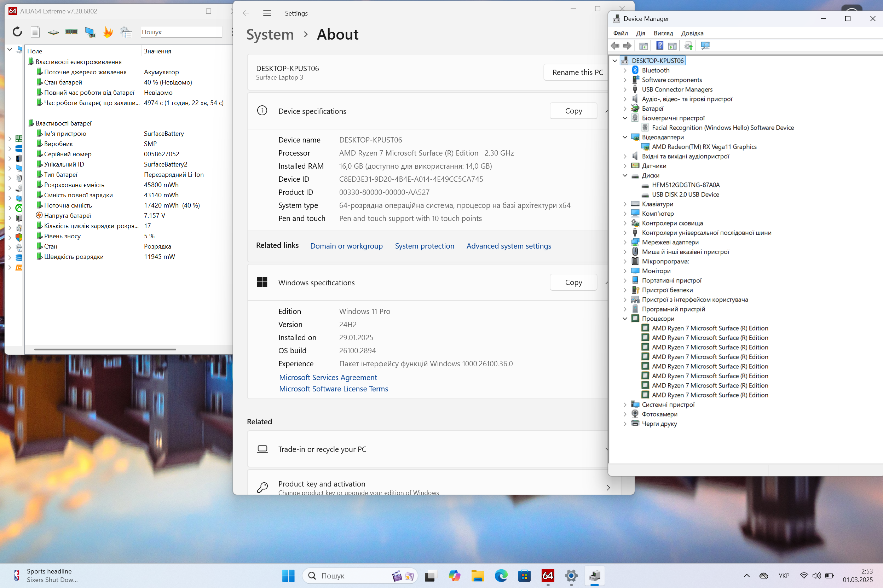Click УКР language indicator in system tray
The height and width of the screenshot is (588, 883).
pyautogui.click(x=784, y=576)
